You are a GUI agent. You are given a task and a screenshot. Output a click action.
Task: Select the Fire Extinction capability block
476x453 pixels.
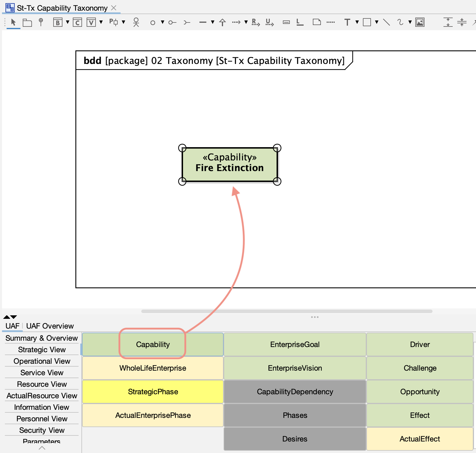[x=229, y=165]
